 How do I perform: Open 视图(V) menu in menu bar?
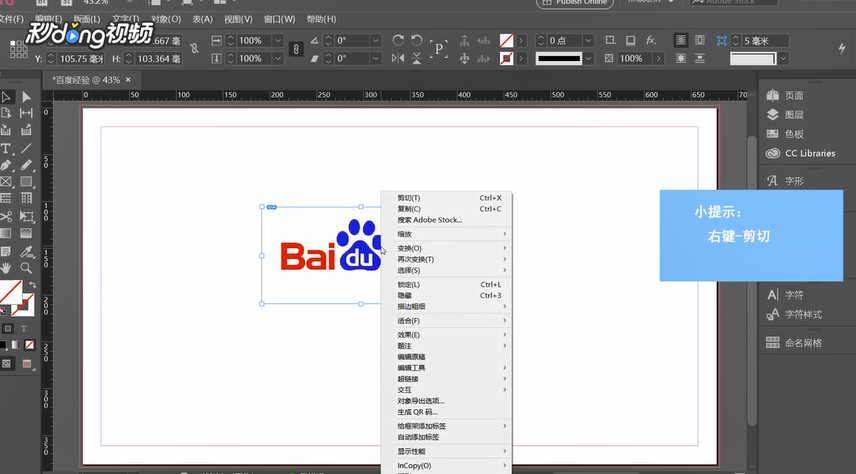point(238,19)
